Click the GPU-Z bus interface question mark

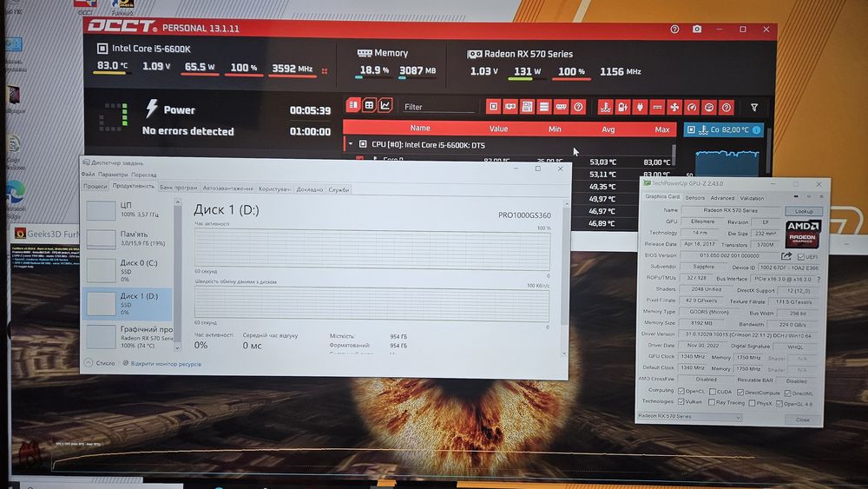click(819, 279)
